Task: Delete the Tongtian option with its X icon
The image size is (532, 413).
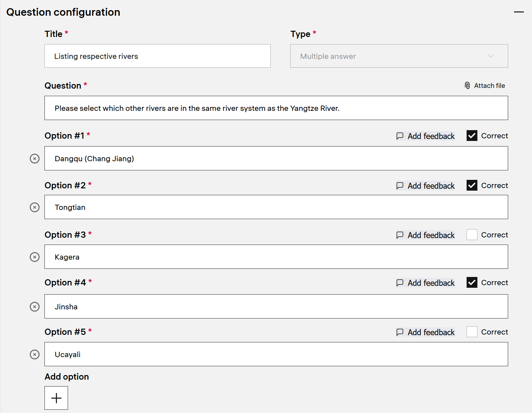Action: tap(35, 207)
